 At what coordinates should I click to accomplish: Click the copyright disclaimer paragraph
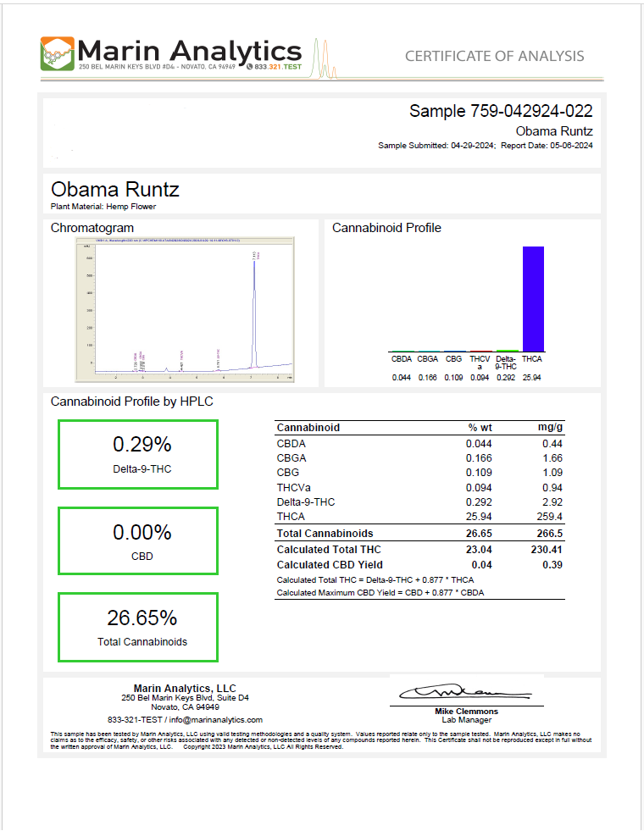tap(321, 740)
